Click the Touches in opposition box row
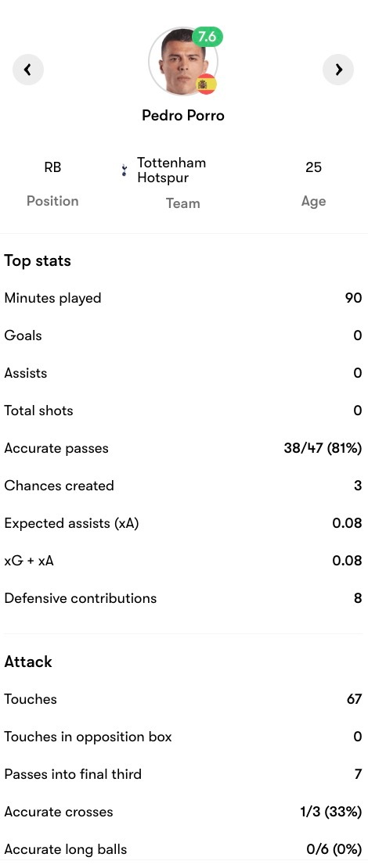 [183, 737]
